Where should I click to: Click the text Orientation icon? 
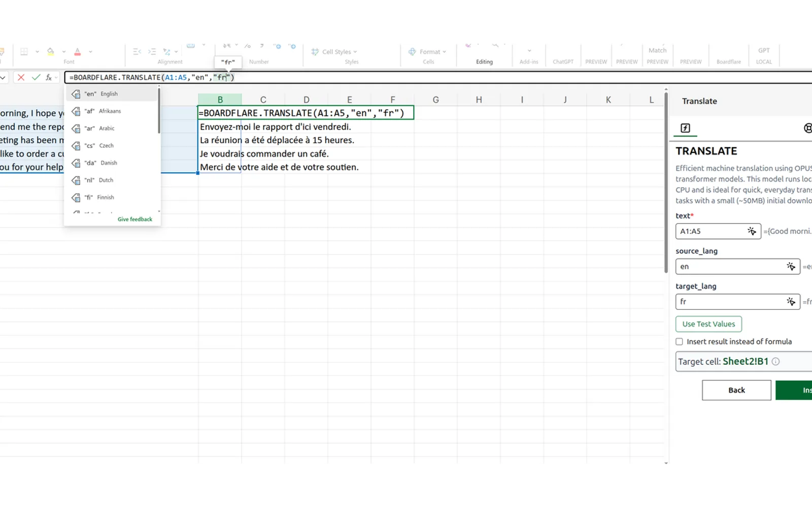[166, 51]
